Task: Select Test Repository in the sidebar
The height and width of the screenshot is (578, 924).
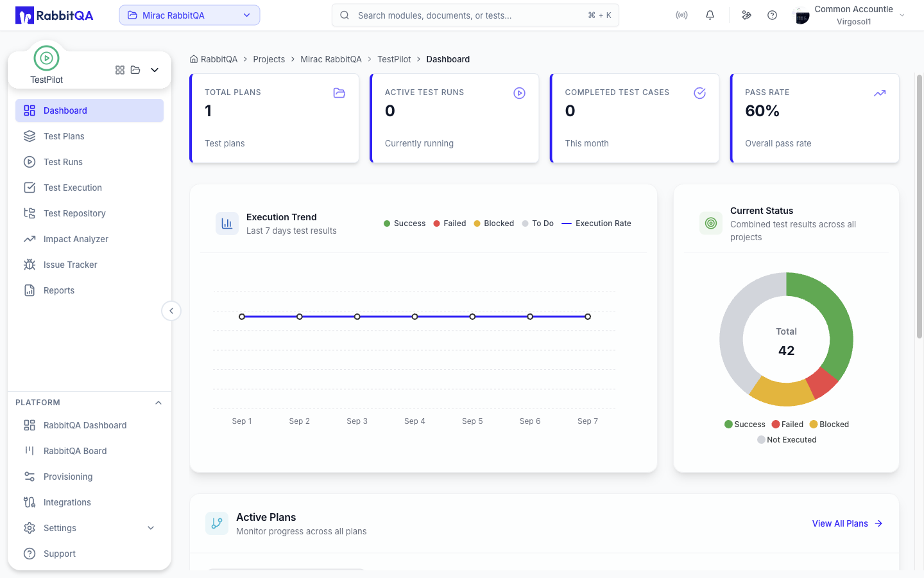Action: 89,213
